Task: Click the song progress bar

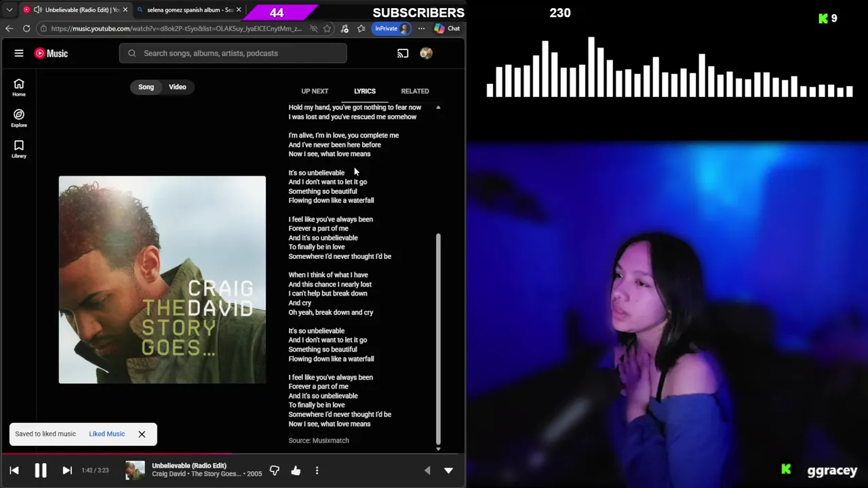Action: (x=233, y=453)
